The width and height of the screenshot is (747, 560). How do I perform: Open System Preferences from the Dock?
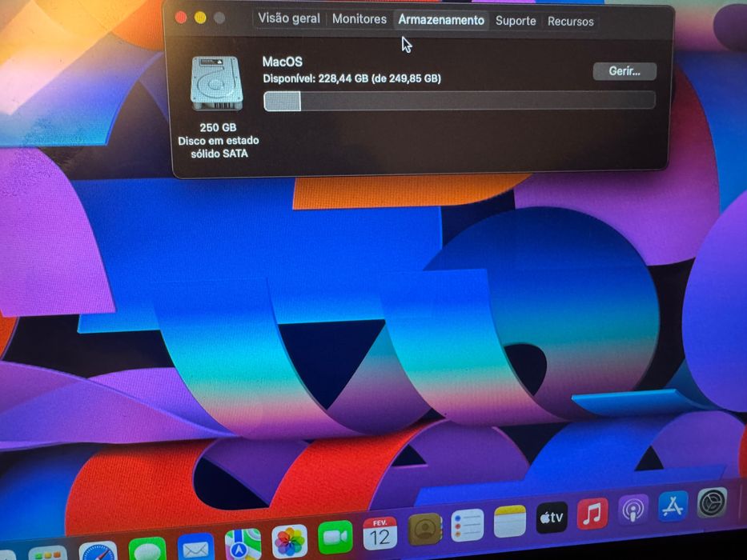(x=713, y=502)
